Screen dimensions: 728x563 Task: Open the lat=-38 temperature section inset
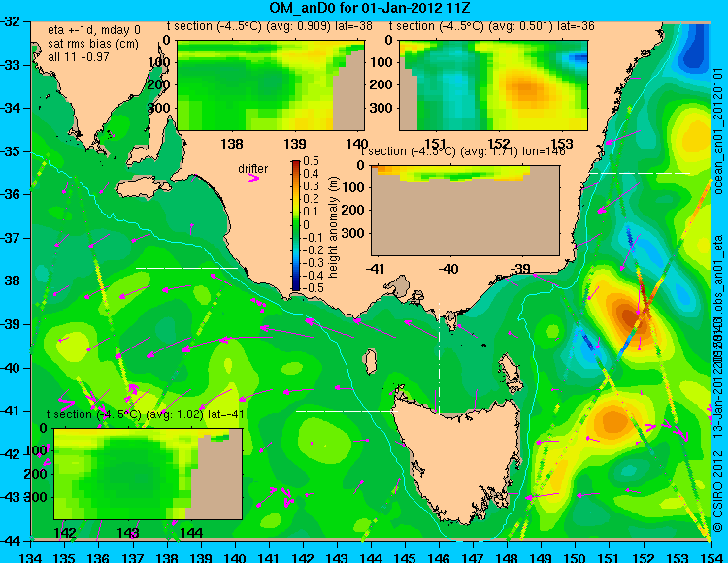pyautogui.click(x=271, y=85)
